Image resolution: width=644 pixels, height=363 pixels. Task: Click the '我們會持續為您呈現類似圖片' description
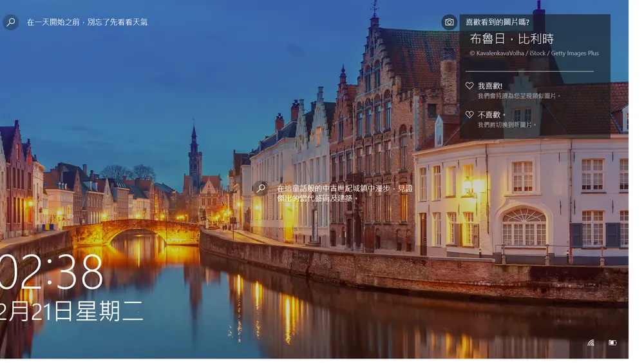point(518,96)
